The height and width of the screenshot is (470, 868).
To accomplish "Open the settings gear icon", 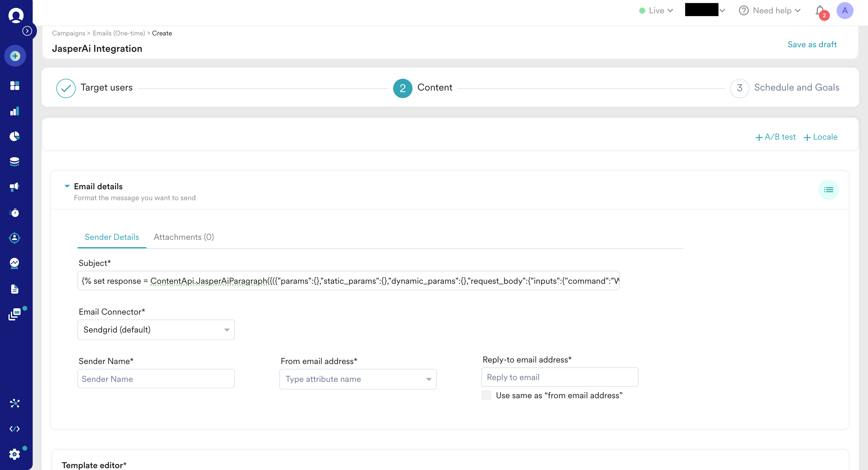I will [x=15, y=454].
